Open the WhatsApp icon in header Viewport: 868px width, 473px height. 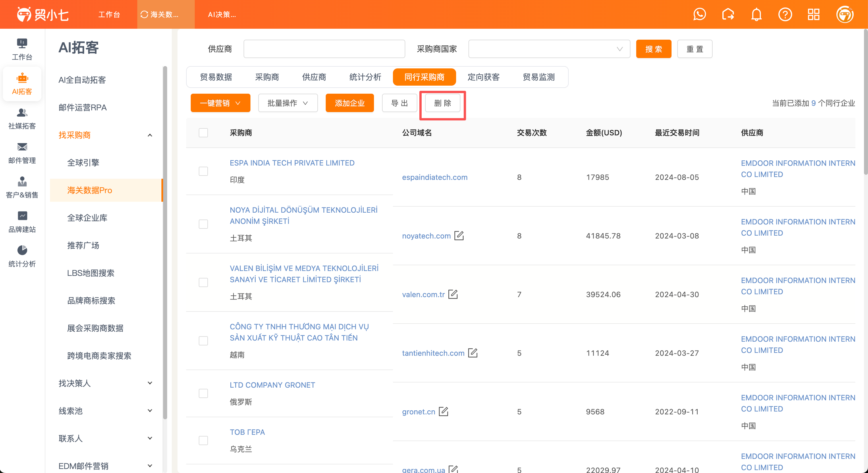point(699,14)
